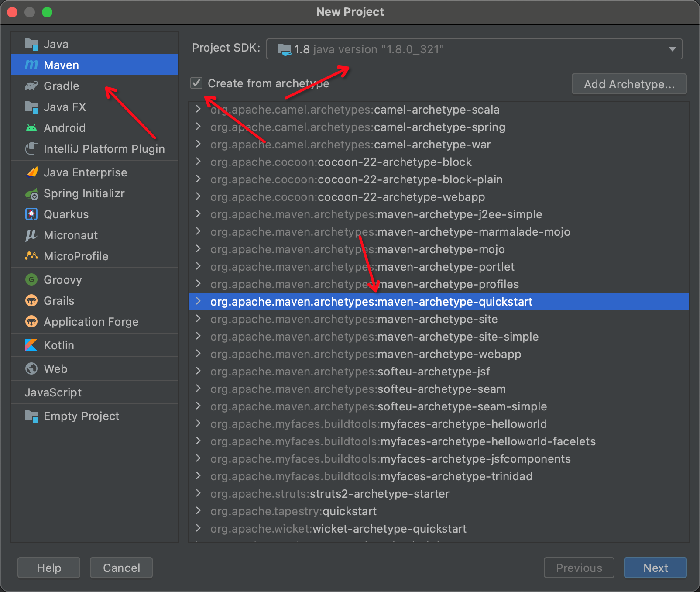Screen dimensions: 700x592
Task: Click the Spring Initializr icon
Action: pyautogui.click(x=31, y=193)
